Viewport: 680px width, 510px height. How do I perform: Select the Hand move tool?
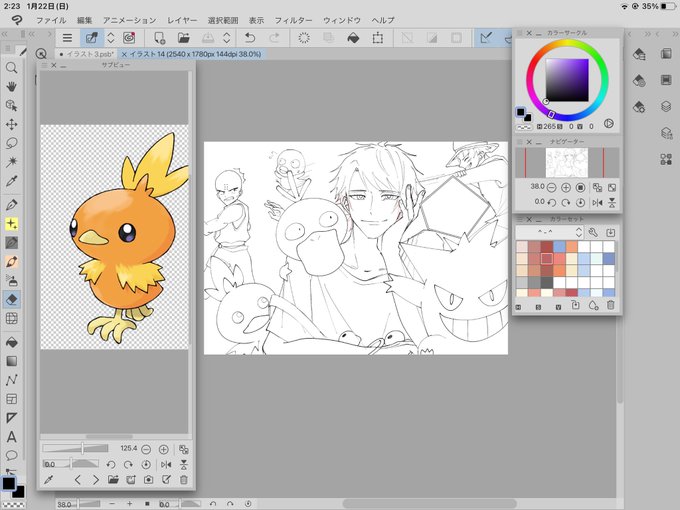point(12,86)
